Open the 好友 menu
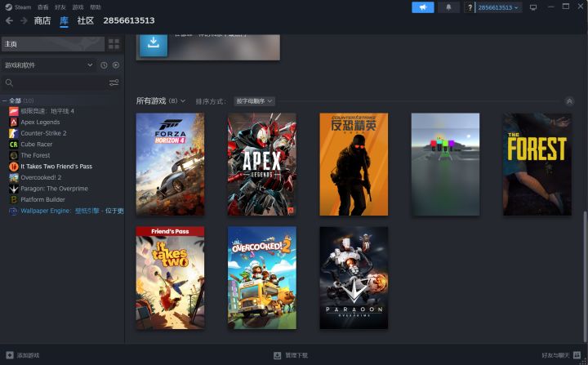This screenshot has width=588, height=365. [60, 7]
